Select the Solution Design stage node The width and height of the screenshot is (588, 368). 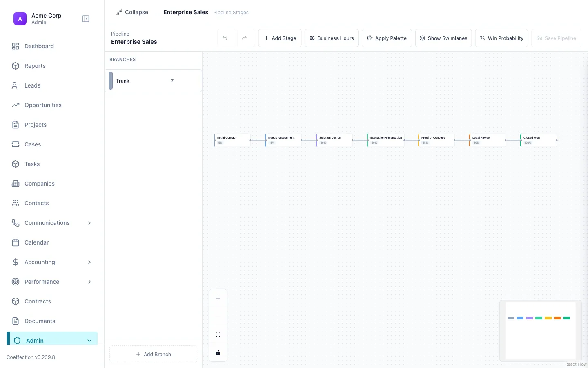[x=334, y=140]
